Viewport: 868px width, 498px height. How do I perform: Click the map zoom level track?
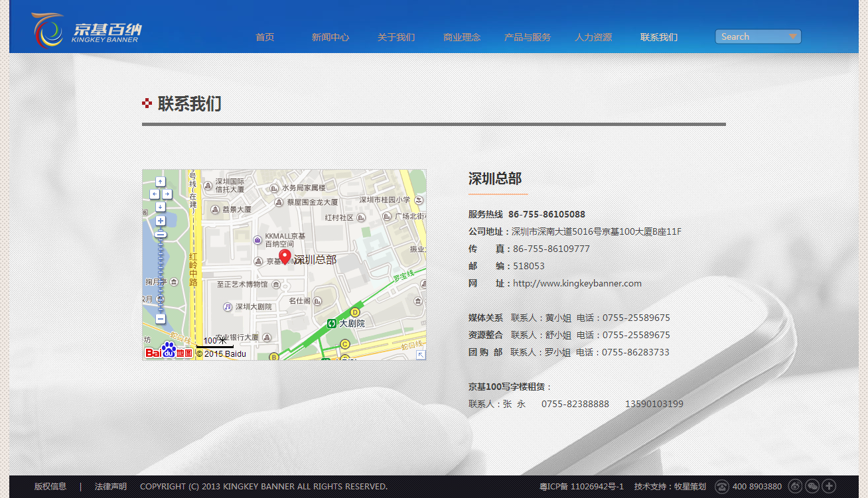pyautogui.click(x=160, y=270)
